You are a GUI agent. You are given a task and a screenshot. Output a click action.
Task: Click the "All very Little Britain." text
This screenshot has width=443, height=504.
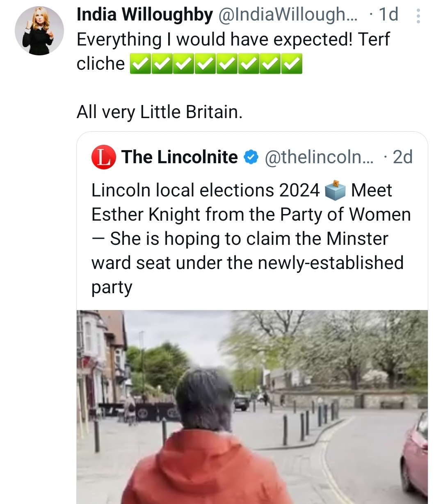tap(160, 112)
